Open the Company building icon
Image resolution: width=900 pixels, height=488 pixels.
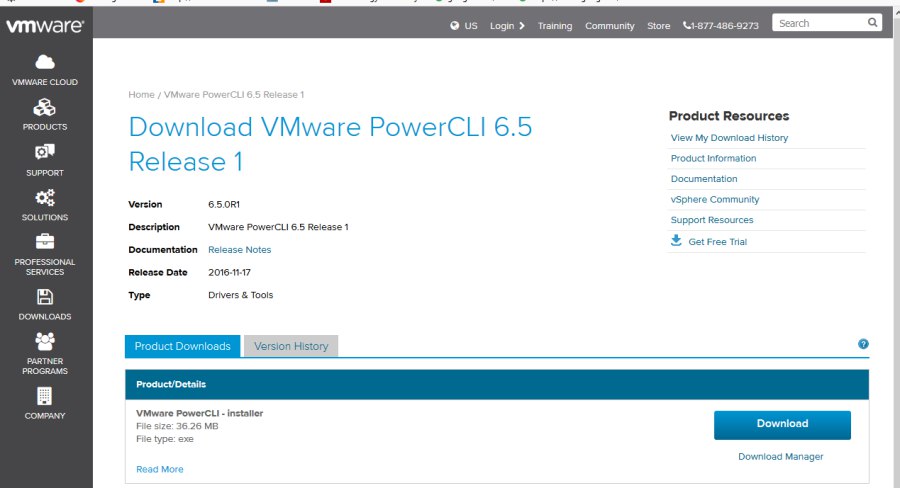click(x=45, y=396)
